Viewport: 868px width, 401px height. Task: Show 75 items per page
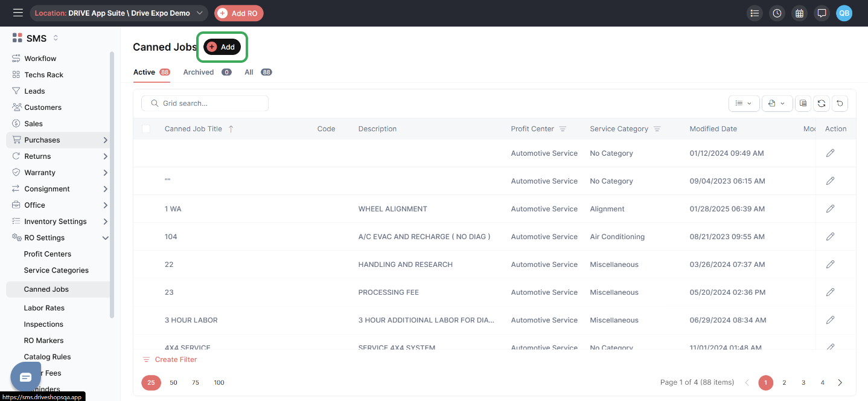[x=196, y=382]
